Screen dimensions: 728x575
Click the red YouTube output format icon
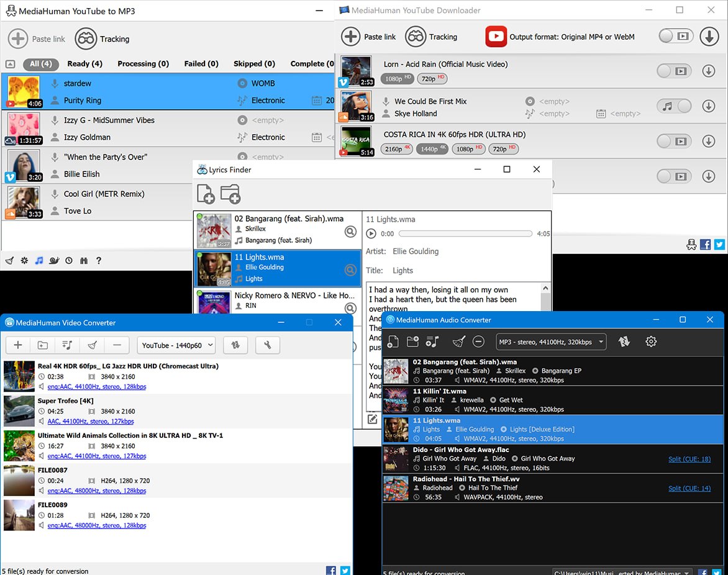point(496,37)
